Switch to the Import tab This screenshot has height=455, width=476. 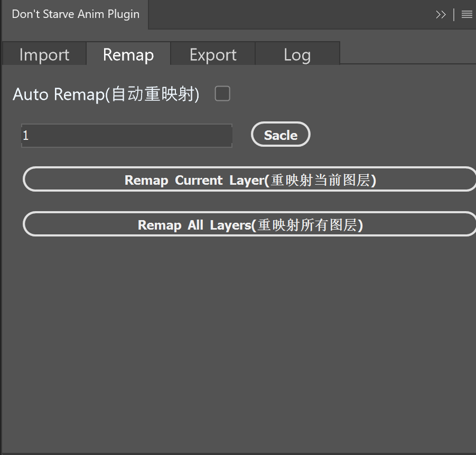44,55
